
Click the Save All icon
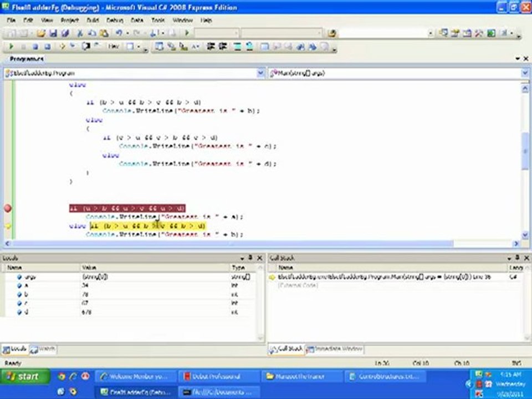pyautogui.click(x=65, y=33)
